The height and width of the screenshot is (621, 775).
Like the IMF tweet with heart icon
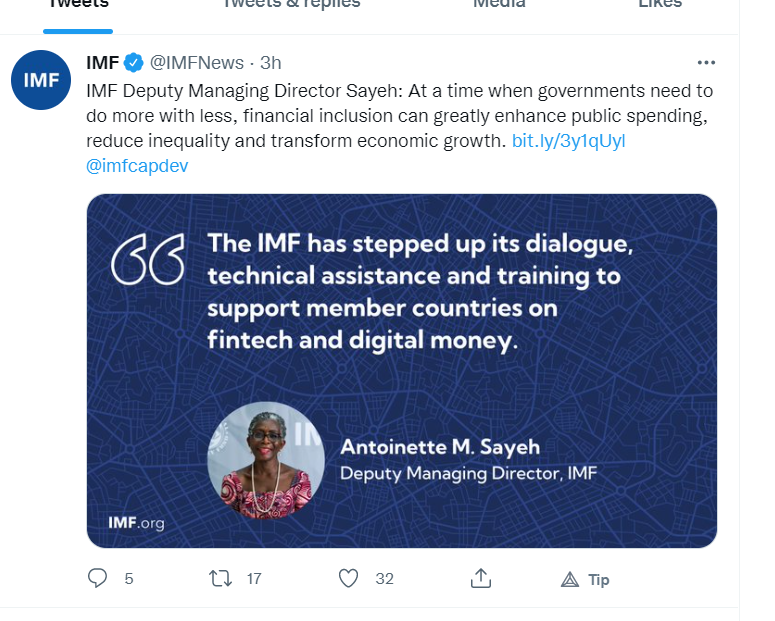(x=348, y=578)
